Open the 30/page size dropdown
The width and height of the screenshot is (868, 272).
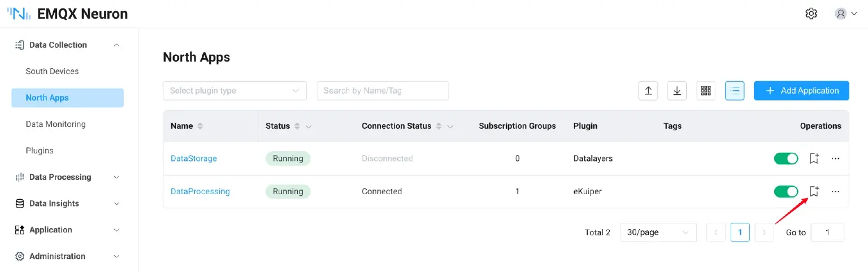pos(658,232)
